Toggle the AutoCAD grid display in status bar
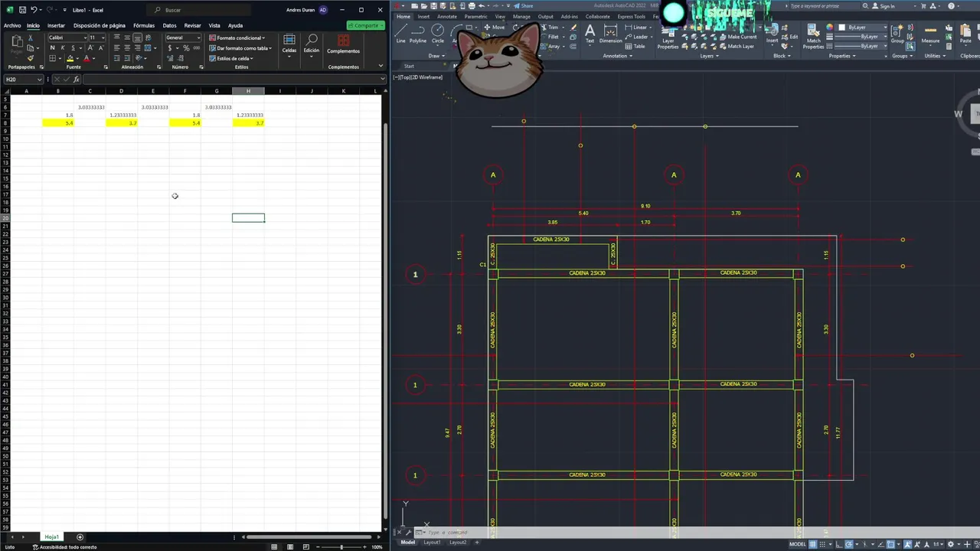 tap(812, 544)
